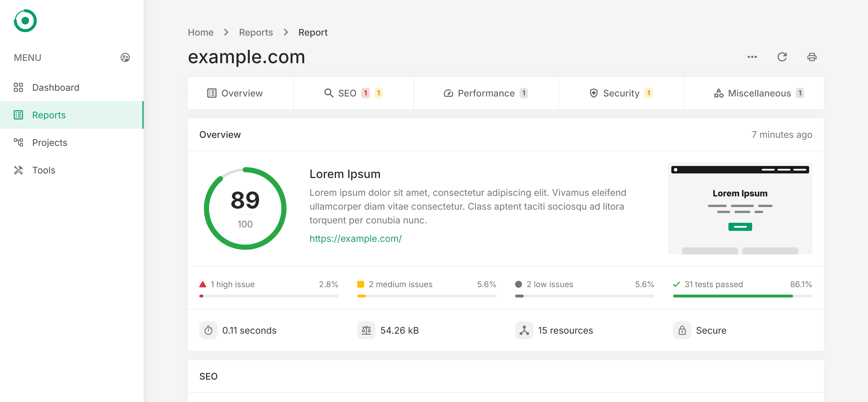Click the Projects sidebar icon

coord(18,142)
